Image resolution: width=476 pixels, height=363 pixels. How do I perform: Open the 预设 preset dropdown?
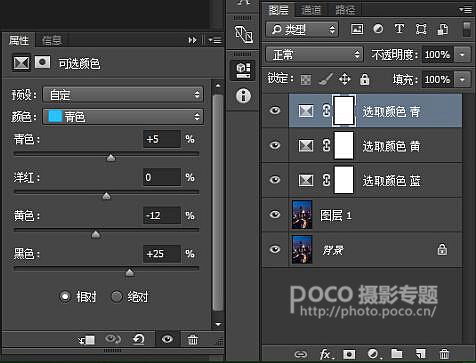123,95
